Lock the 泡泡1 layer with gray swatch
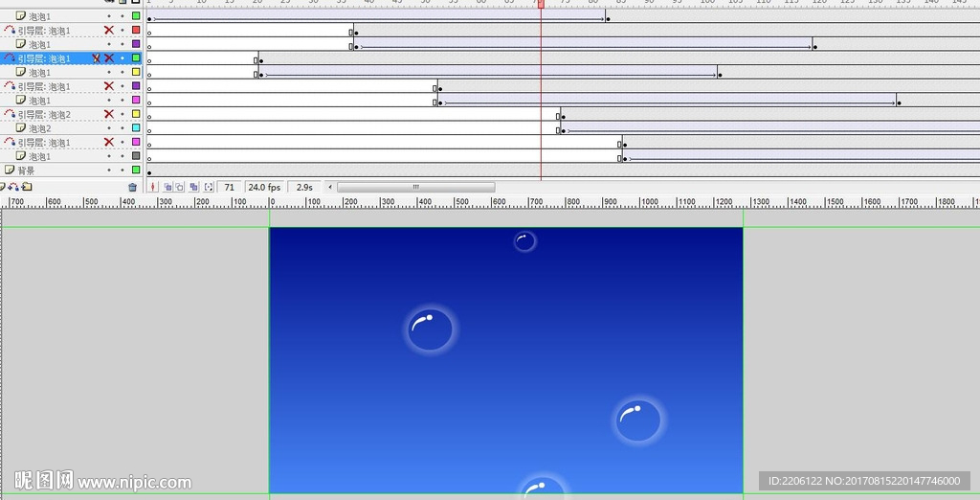The image size is (980, 500). point(122,156)
